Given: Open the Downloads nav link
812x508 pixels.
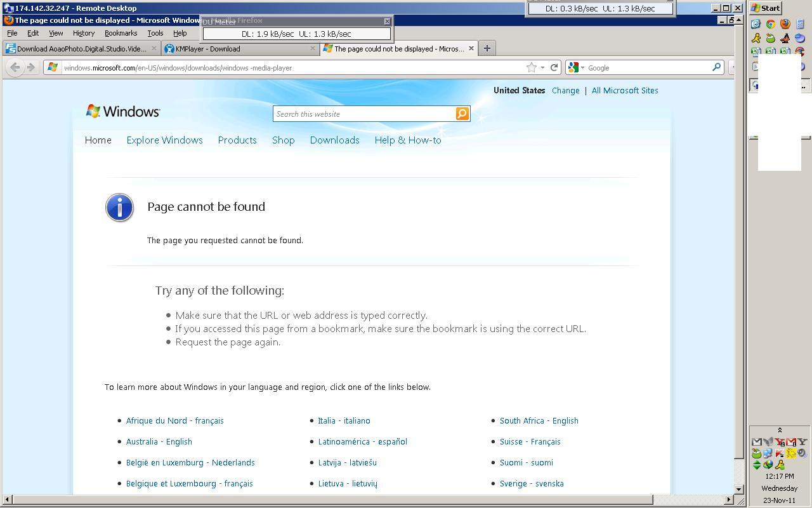Looking at the screenshot, I should click(x=334, y=140).
